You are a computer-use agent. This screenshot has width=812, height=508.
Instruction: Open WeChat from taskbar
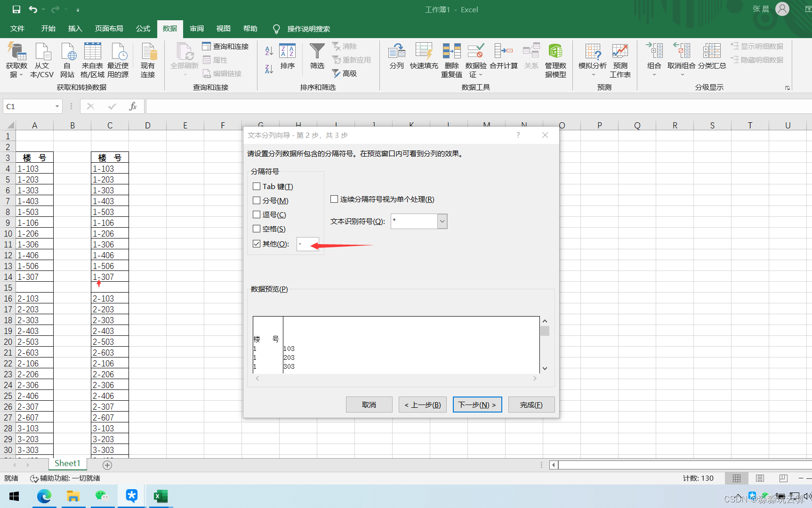(102, 496)
